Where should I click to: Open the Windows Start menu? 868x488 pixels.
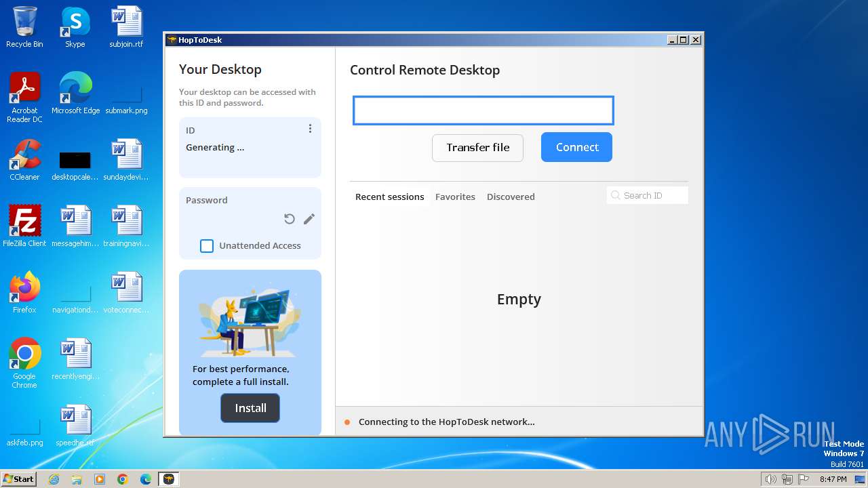[19, 479]
